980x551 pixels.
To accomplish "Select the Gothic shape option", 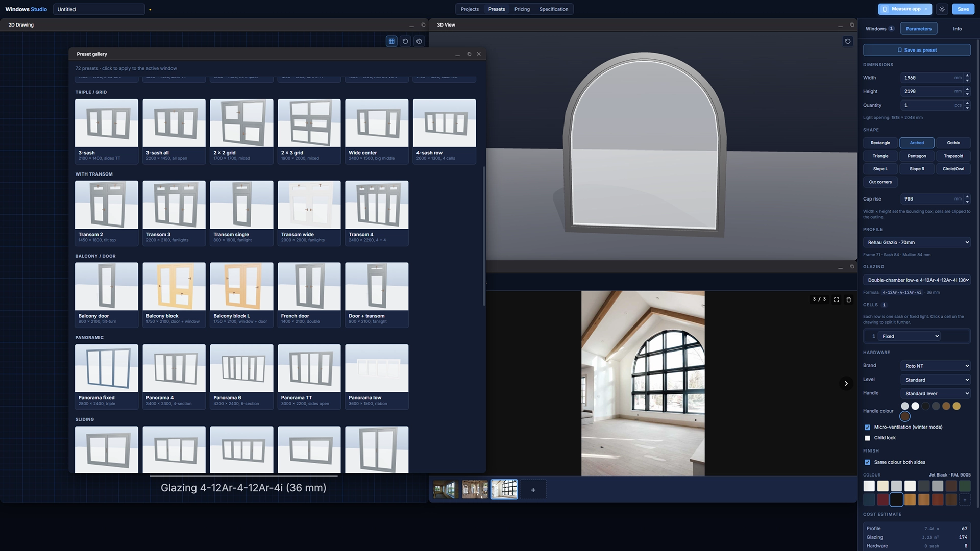I will tap(953, 143).
